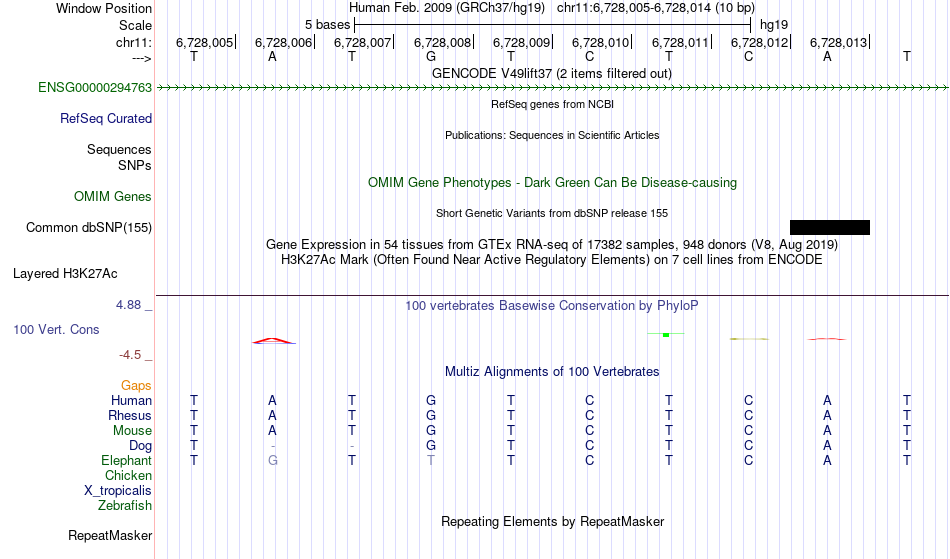
Task: Select the Rhesus alignment row label
Action: click(x=130, y=416)
